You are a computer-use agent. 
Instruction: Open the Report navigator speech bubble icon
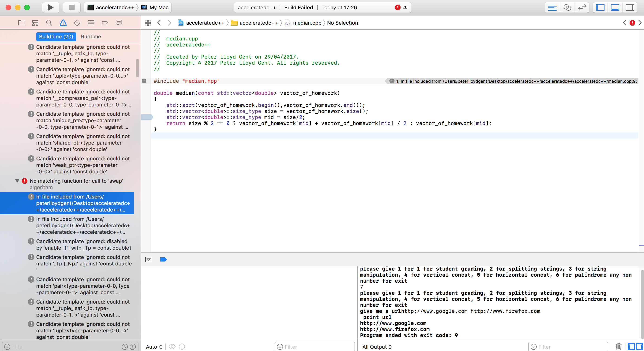119,23
